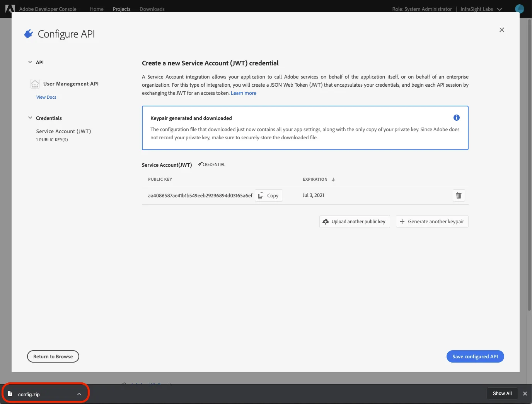Click the plus icon for new keypair
The width and height of the screenshot is (532, 404).
pos(402,221)
